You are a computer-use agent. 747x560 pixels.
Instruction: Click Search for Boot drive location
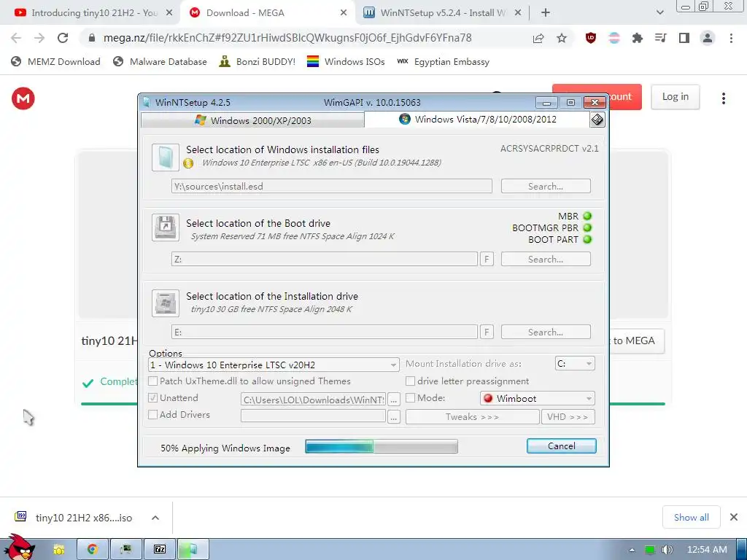pos(546,259)
